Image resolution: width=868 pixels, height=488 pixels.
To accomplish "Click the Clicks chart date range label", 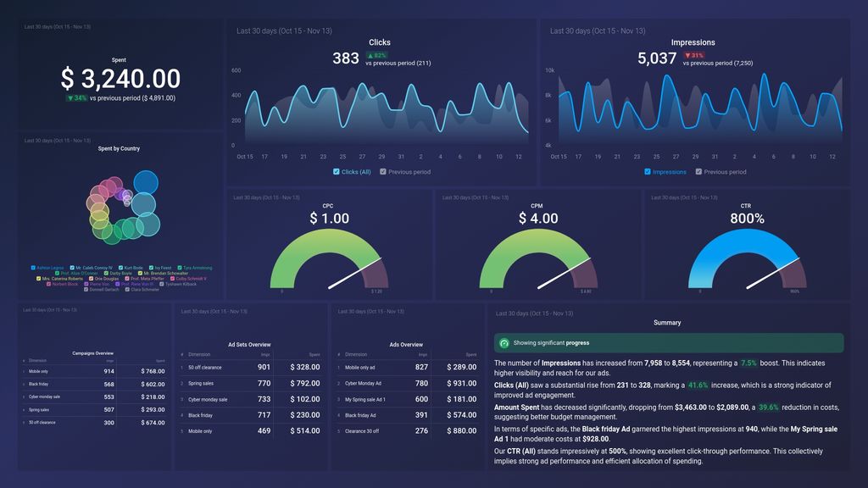I will pyautogui.click(x=284, y=31).
